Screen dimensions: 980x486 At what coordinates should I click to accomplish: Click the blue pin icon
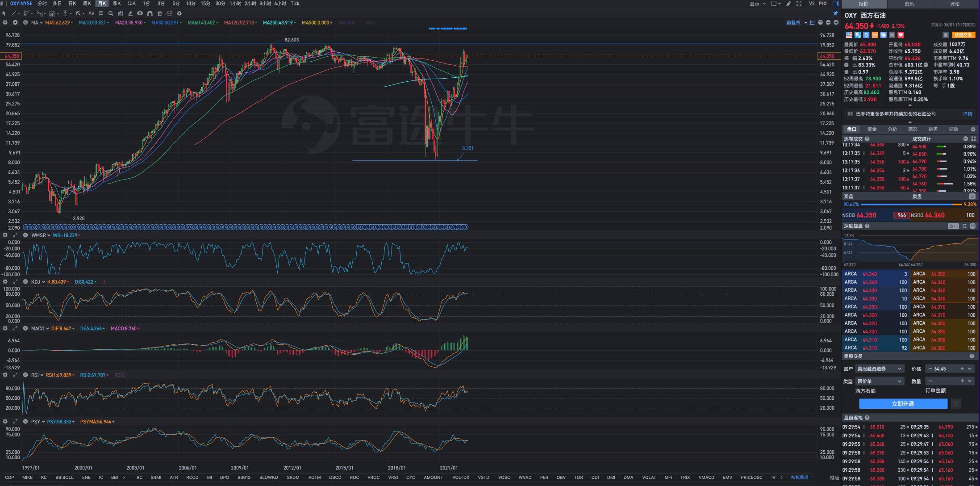coord(835,13)
